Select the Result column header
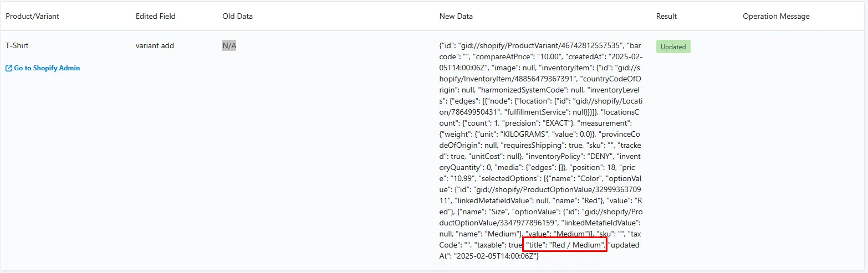The width and height of the screenshot is (868, 273). 666,16
